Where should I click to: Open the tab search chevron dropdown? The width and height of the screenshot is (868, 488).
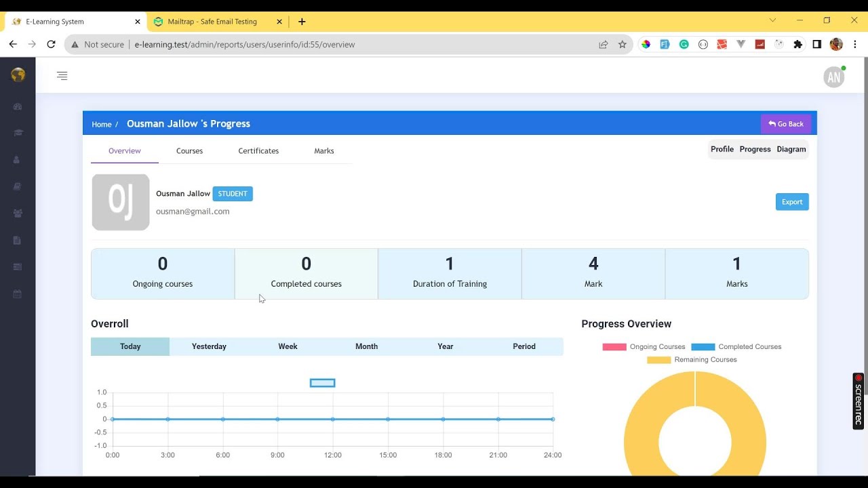772,20
